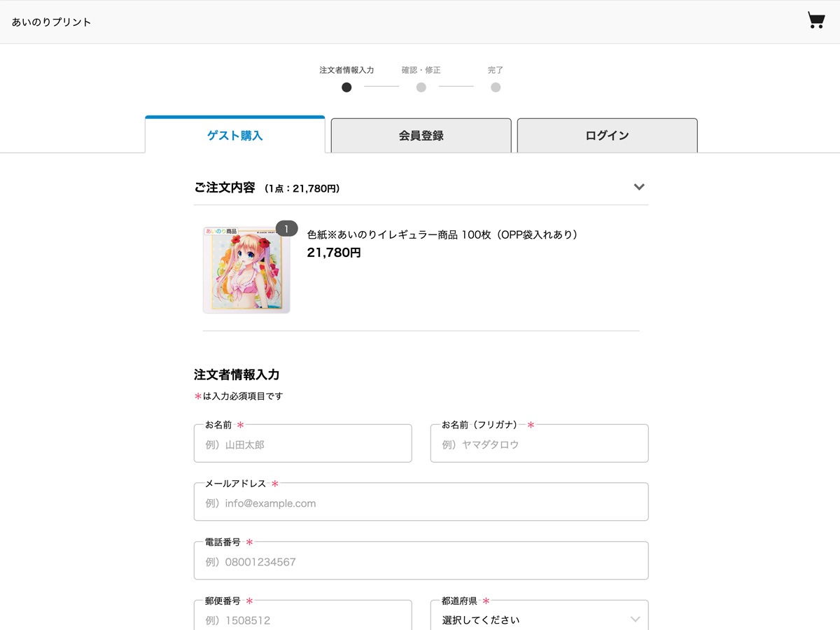Click the メールアドレス input field
The height and width of the screenshot is (630, 840).
(421, 502)
